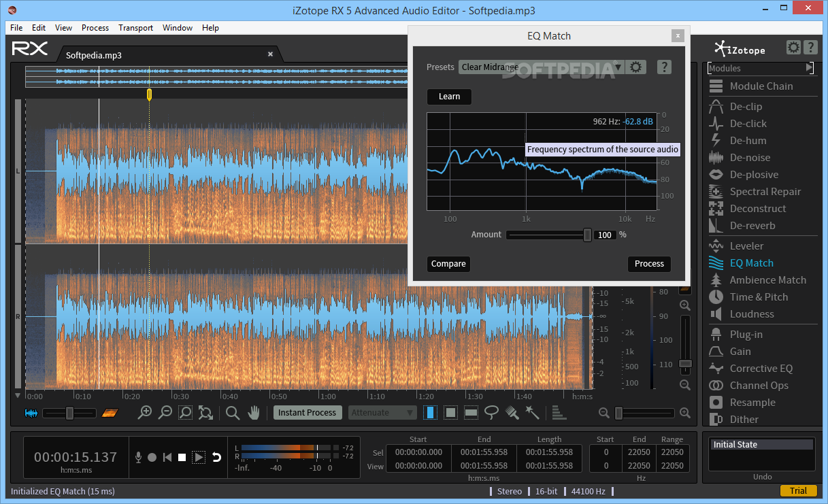The image size is (828, 504).
Task: Open the Clear Midrange presets dropdown
Action: click(542, 67)
